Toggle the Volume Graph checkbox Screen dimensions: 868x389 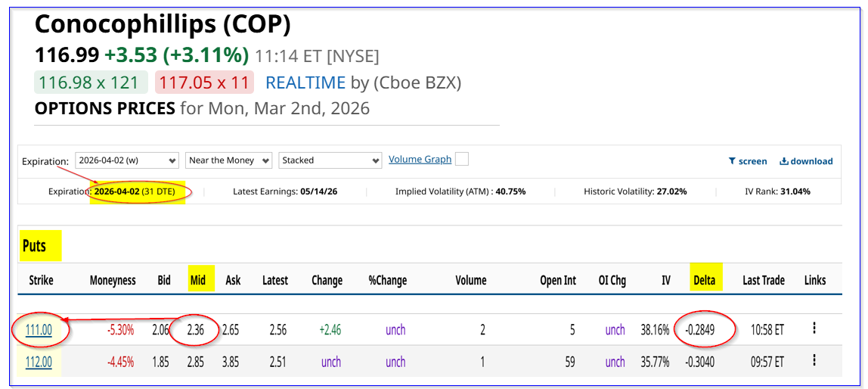pyautogui.click(x=462, y=159)
